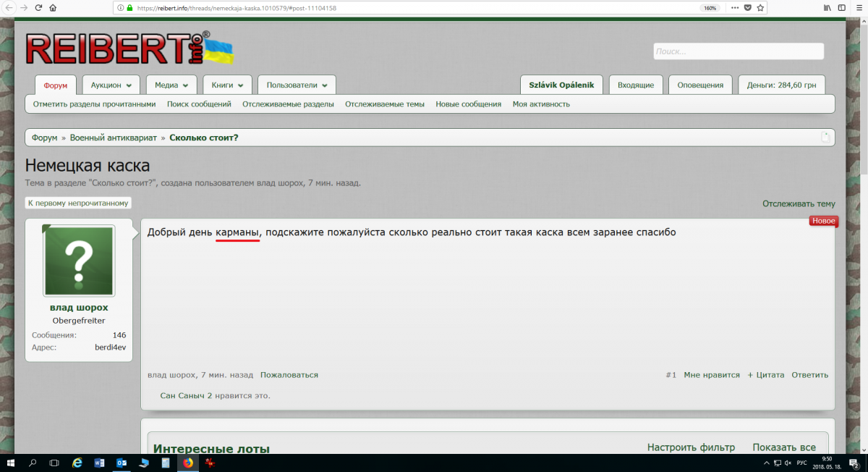Open Microsoft Word from the taskbar
Viewport: 868px width, 472px height.
point(99,463)
